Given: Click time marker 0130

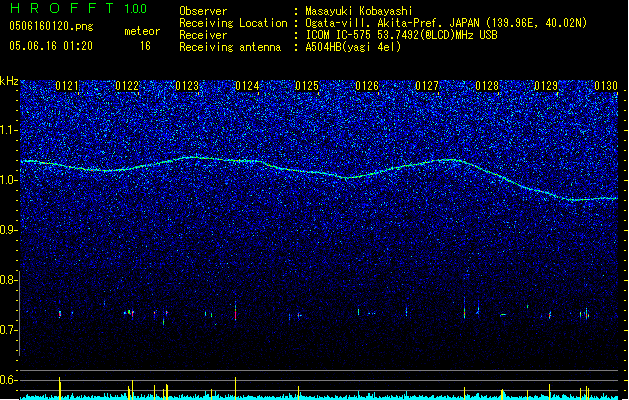Looking at the screenshot, I should point(606,86).
